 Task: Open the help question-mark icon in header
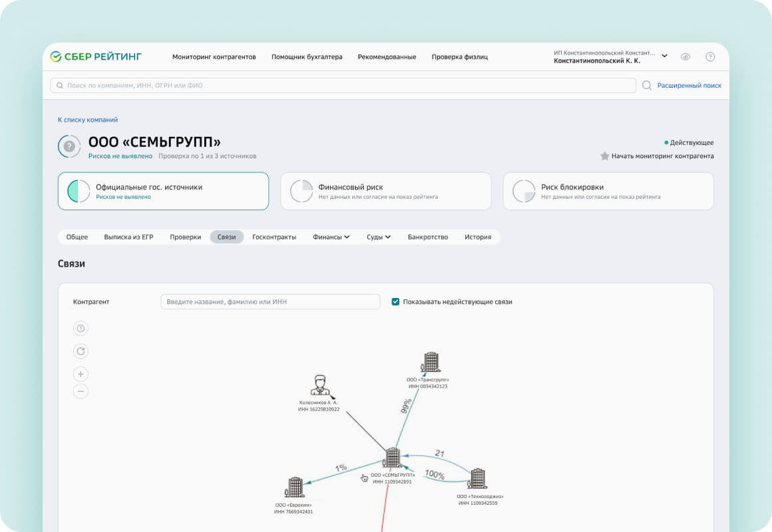710,57
